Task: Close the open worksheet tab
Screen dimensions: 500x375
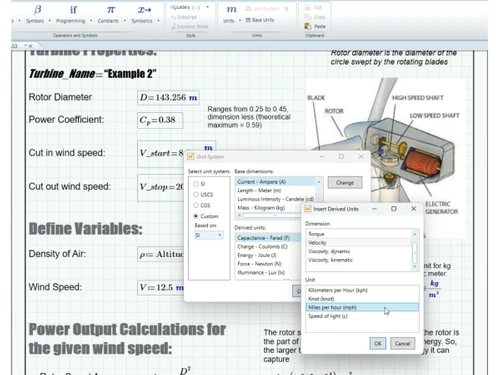Action: pyautogui.click(x=30, y=46)
